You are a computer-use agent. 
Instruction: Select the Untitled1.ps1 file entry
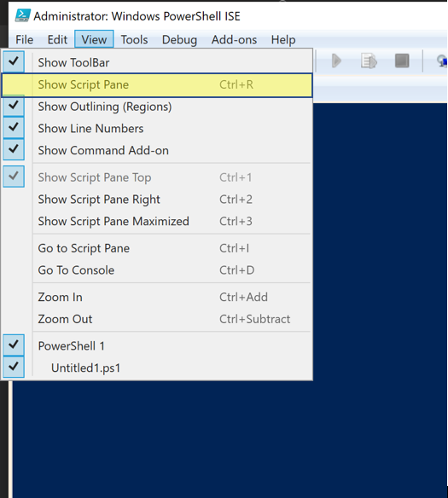pyautogui.click(x=157, y=368)
